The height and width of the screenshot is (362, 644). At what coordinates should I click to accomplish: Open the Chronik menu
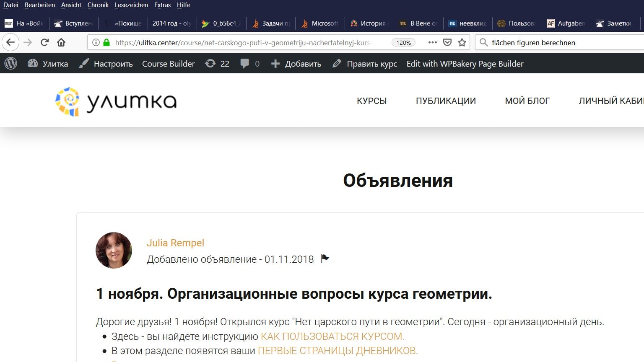coord(98,5)
